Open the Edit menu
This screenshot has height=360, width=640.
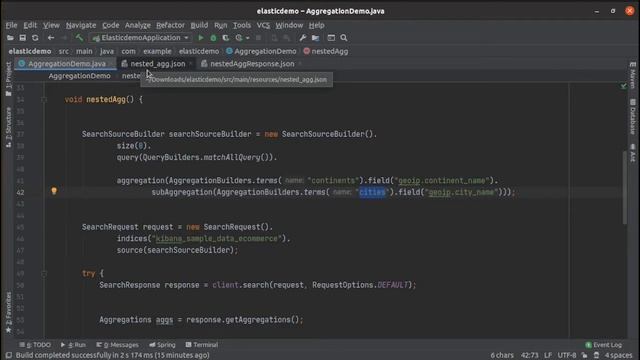[30, 25]
